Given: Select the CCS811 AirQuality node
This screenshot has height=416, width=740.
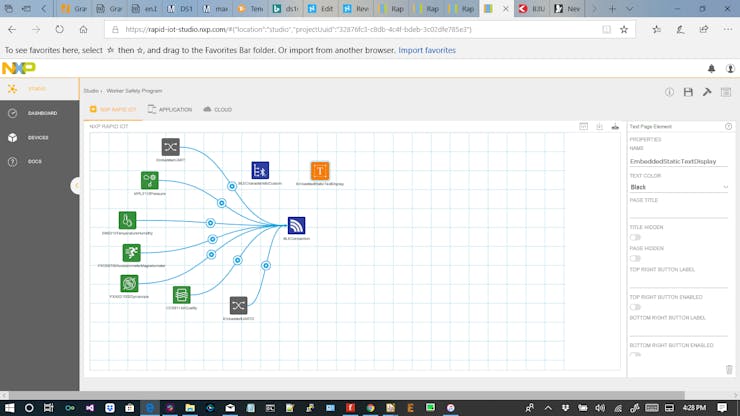Looking at the screenshot, I should 182,295.
